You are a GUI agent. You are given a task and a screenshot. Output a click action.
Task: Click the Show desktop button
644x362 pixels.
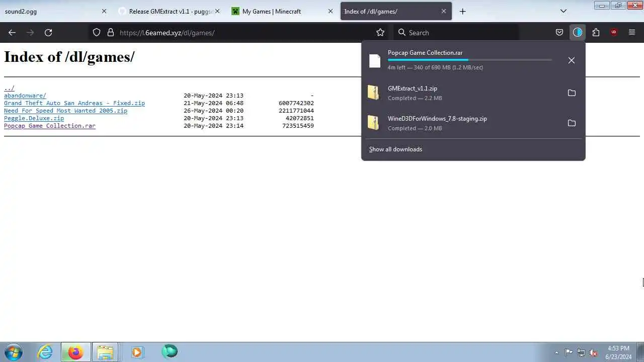coord(640,352)
